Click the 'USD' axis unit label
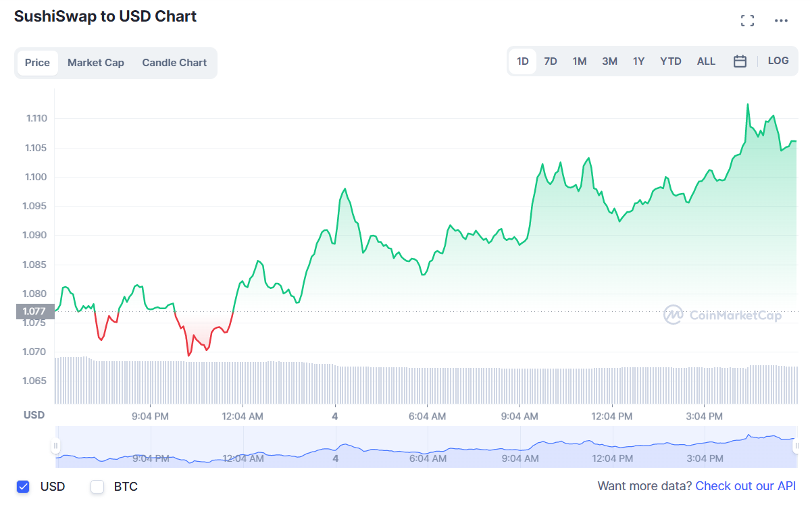812x509 pixels. point(34,414)
